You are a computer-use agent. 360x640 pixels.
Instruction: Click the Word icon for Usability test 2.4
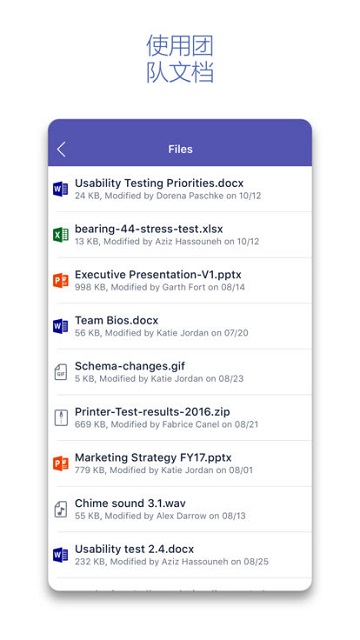pyautogui.click(x=60, y=555)
